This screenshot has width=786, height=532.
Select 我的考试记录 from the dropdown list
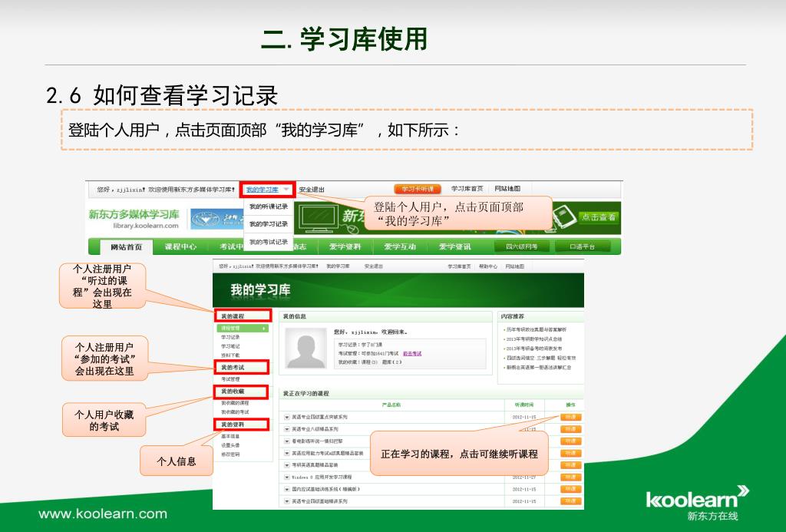[269, 242]
